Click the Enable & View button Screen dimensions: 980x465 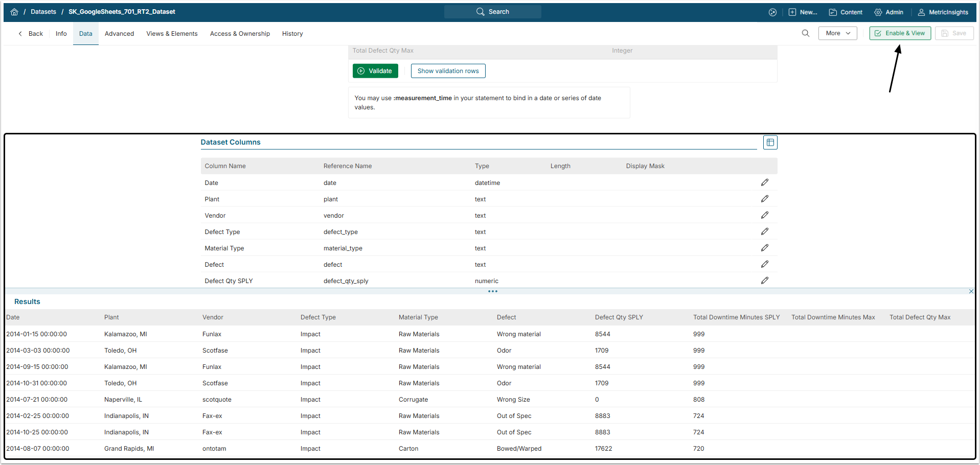pos(900,33)
